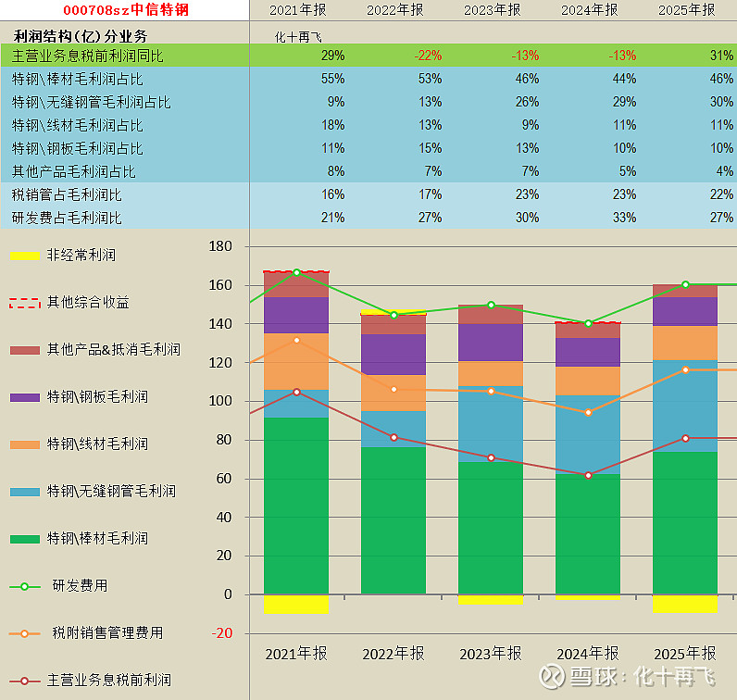Image resolution: width=737 pixels, height=700 pixels.
Task: Click the 税附销售管理费用 legend label
Action: click(x=107, y=632)
